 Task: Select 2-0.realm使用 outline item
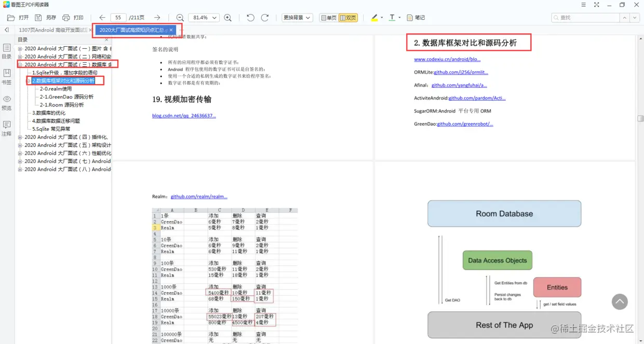(56, 89)
